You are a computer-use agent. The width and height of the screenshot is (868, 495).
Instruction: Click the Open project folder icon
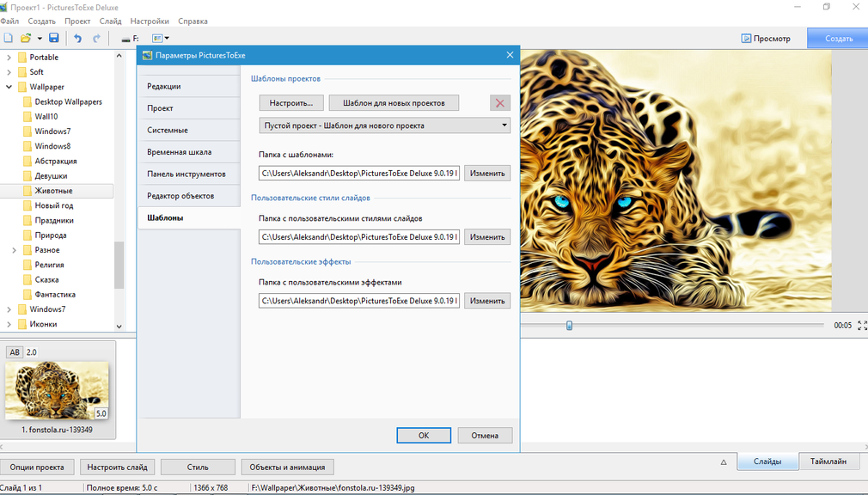26,38
